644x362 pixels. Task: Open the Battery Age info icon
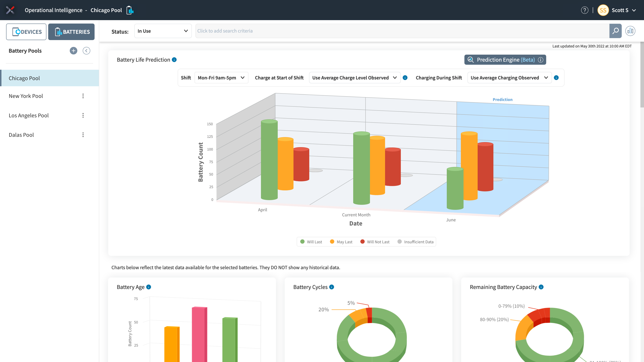click(148, 287)
